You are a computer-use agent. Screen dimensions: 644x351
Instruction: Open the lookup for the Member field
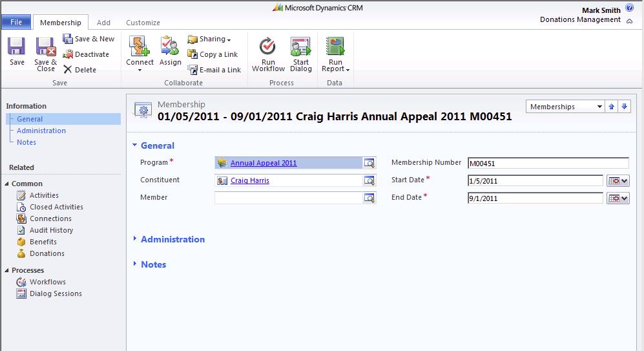(369, 198)
